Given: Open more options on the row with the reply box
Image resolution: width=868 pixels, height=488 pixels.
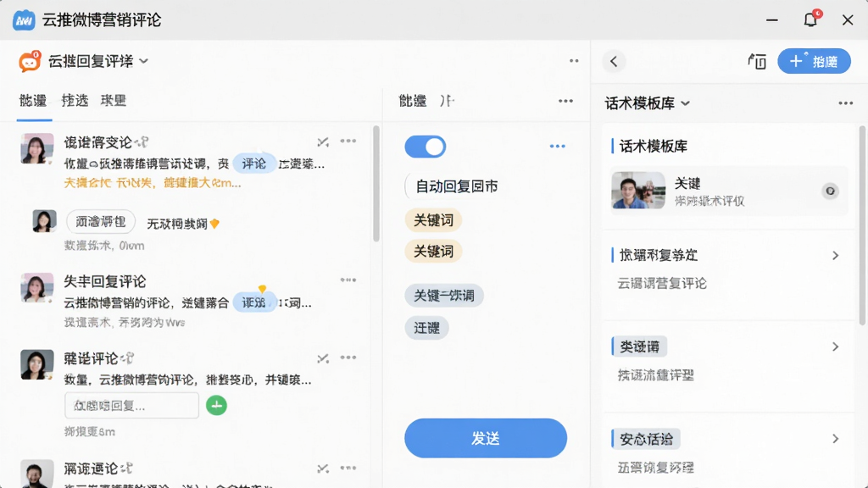Looking at the screenshot, I should click(348, 358).
